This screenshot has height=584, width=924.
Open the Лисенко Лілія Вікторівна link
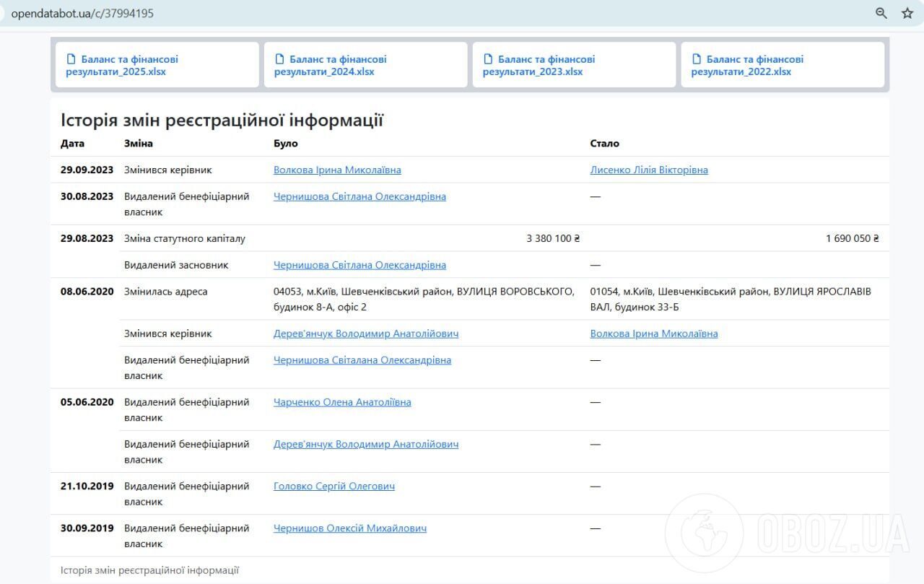pyautogui.click(x=649, y=170)
